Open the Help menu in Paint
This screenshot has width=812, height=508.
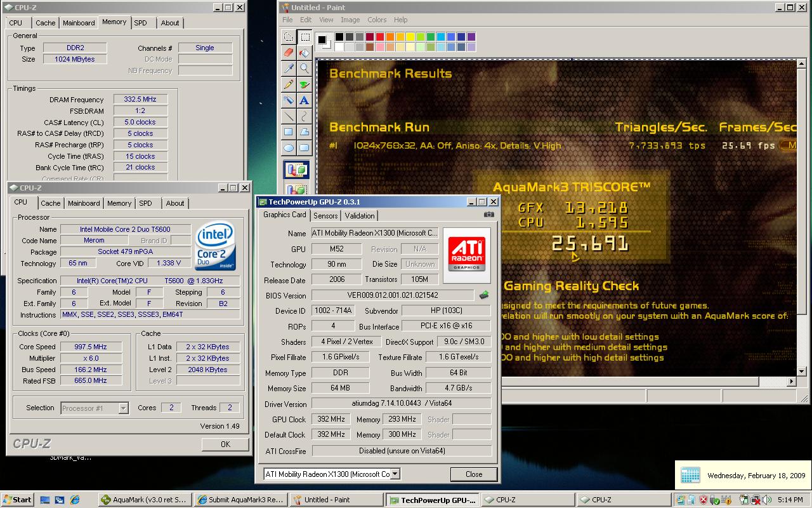(401, 20)
